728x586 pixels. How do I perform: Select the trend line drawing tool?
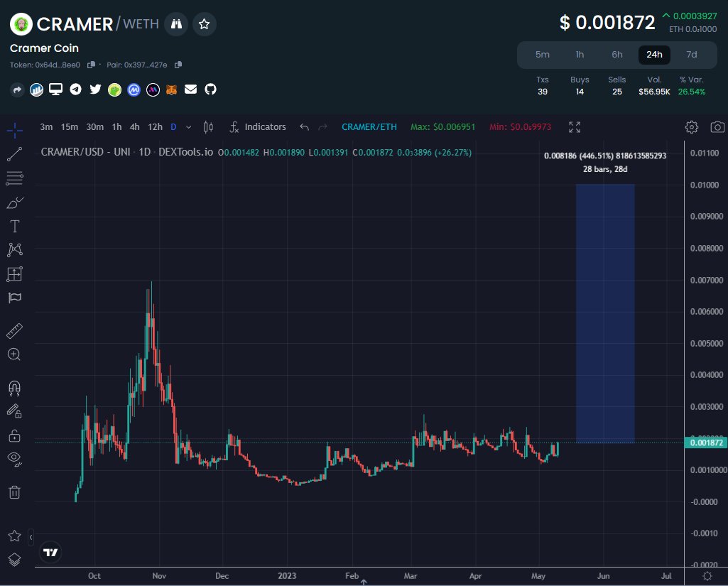pyautogui.click(x=14, y=154)
